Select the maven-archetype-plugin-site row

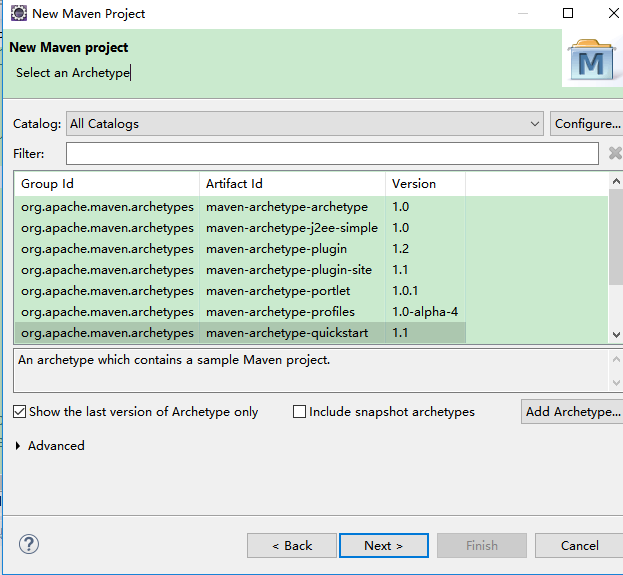(240, 270)
